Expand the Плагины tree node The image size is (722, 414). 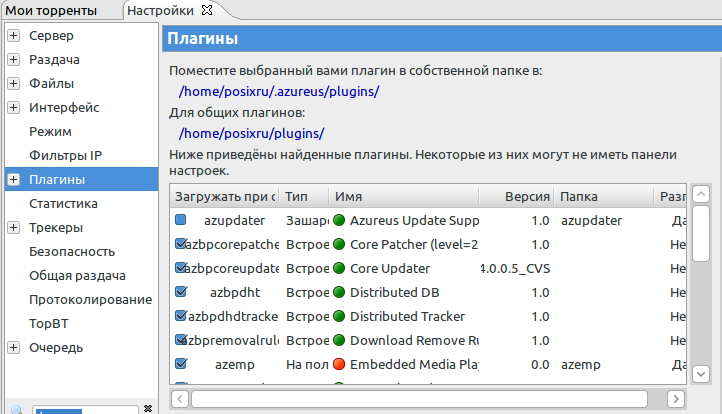(x=14, y=179)
